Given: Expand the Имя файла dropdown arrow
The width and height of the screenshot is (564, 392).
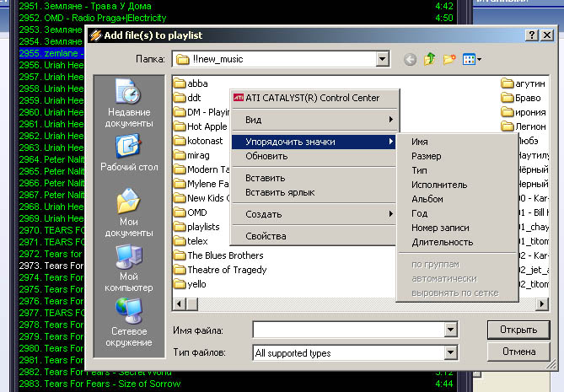Looking at the screenshot, I should click(x=450, y=330).
